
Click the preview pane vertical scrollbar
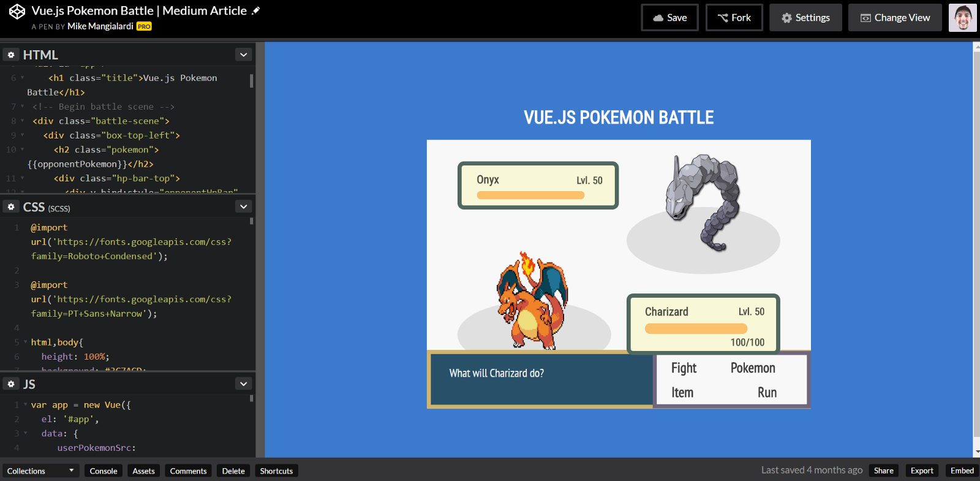point(976,245)
